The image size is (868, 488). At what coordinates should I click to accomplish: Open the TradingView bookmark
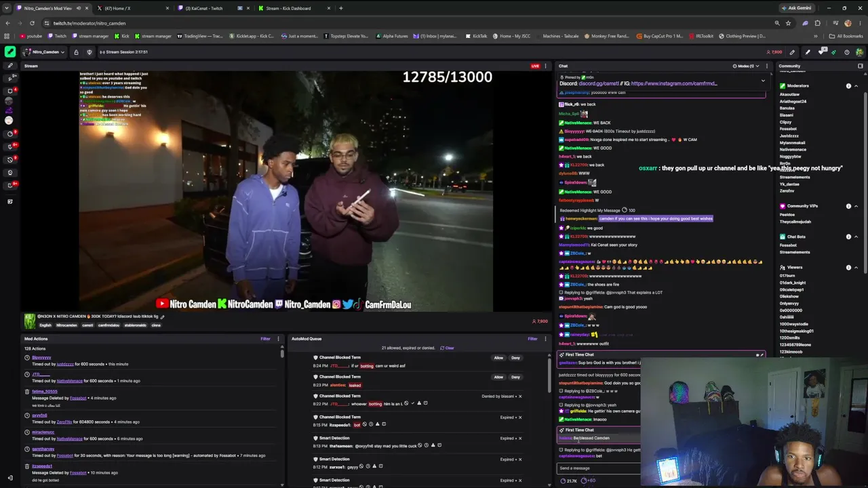coord(200,36)
